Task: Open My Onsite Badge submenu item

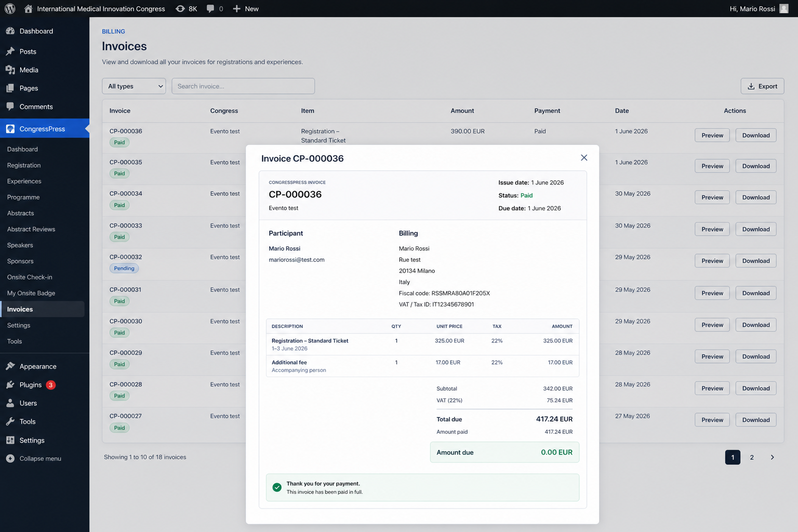Action: tap(31, 294)
